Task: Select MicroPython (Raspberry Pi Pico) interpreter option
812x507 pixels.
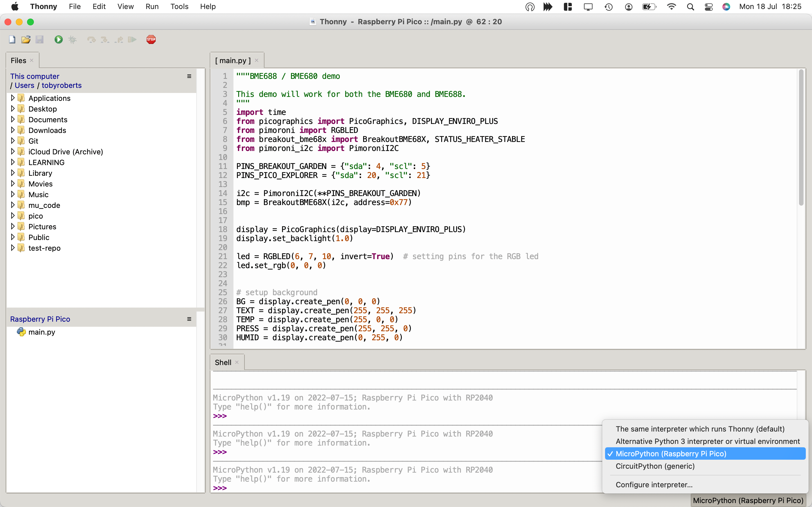Action: point(671,454)
